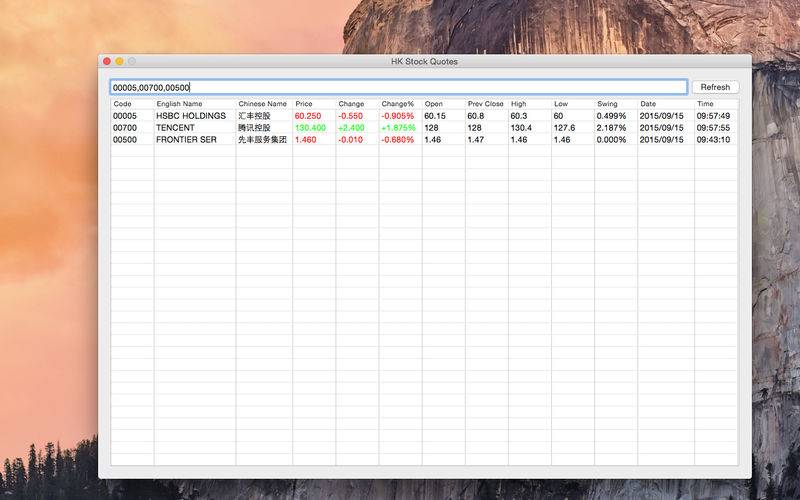Click the Refresh button
The image size is (800, 500).
click(x=715, y=87)
